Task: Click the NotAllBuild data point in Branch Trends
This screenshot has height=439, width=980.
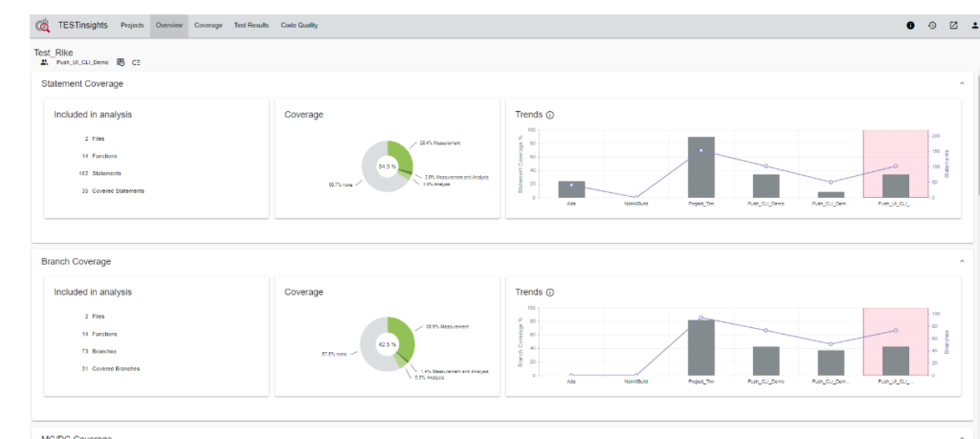Action: coord(636,375)
